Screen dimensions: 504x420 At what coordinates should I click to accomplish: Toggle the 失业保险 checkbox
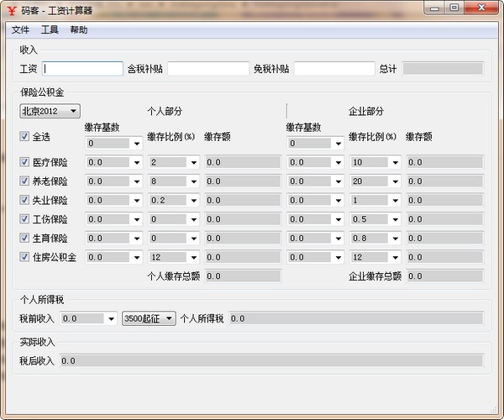[24, 201]
